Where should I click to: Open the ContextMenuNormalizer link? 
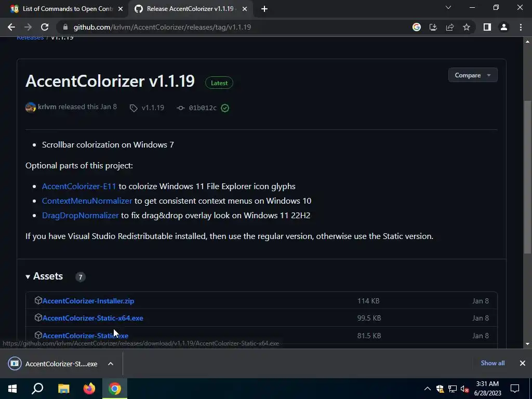[87, 201]
